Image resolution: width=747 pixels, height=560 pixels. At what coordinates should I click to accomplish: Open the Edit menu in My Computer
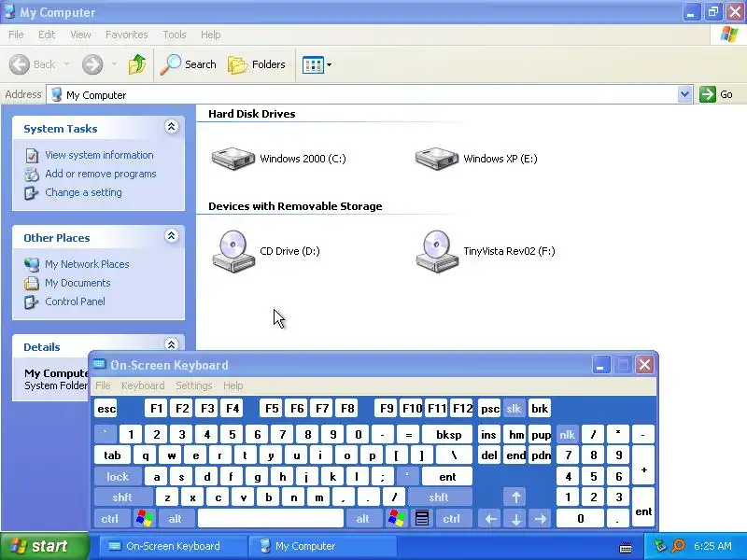(x=47, y=35)
